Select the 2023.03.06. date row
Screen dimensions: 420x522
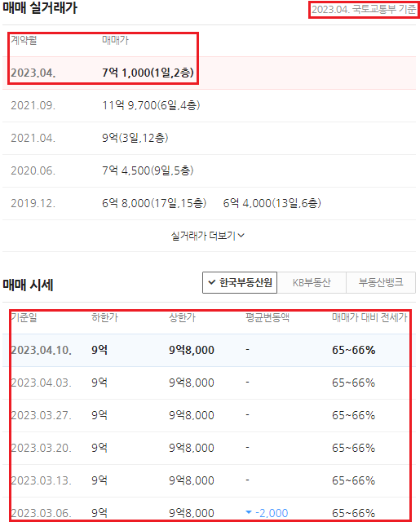209,510
